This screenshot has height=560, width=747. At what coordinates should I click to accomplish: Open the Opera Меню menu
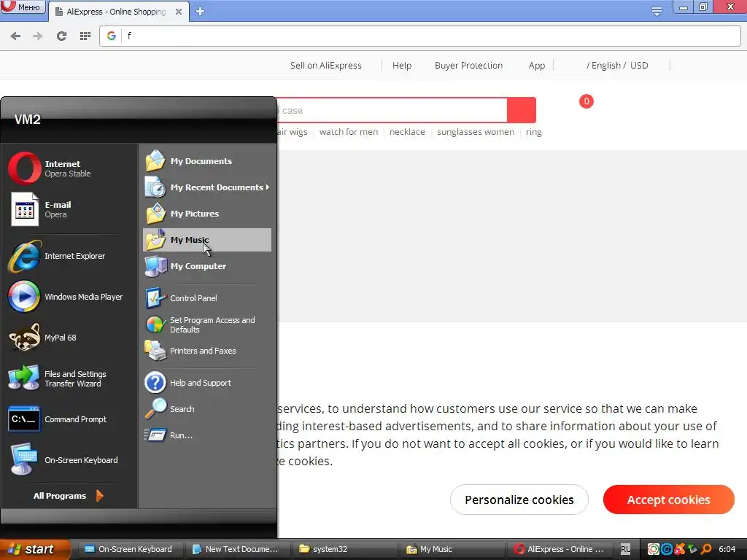click(x=23, y=7)
